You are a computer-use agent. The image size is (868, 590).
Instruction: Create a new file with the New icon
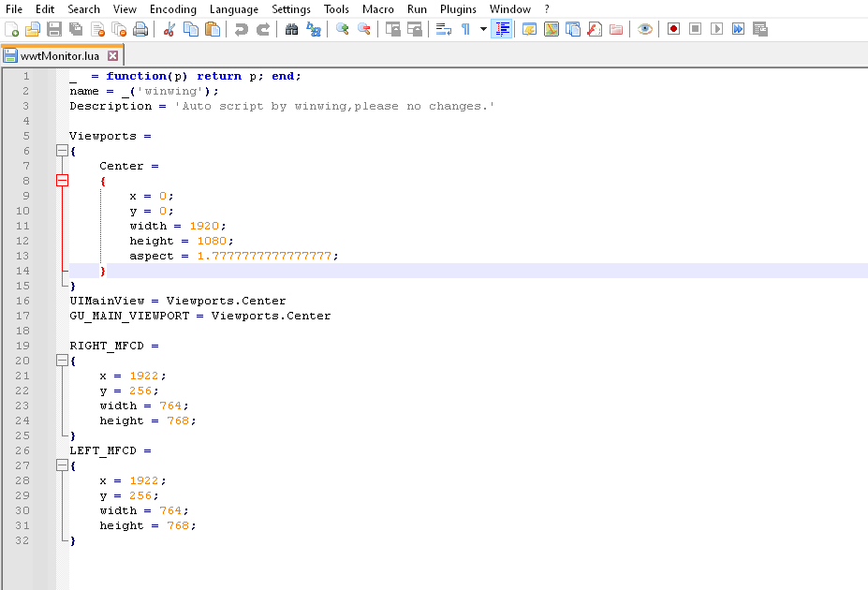[11, 29]
